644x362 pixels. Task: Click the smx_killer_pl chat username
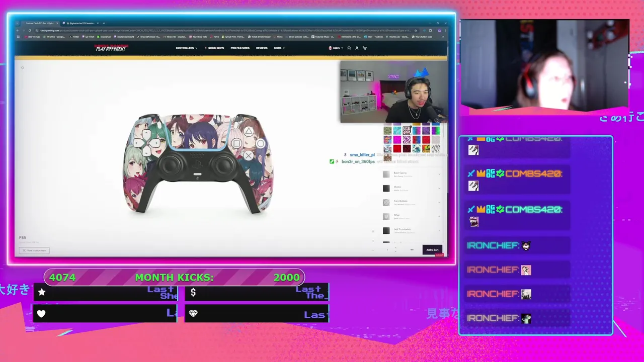click(x=362, y=155)
